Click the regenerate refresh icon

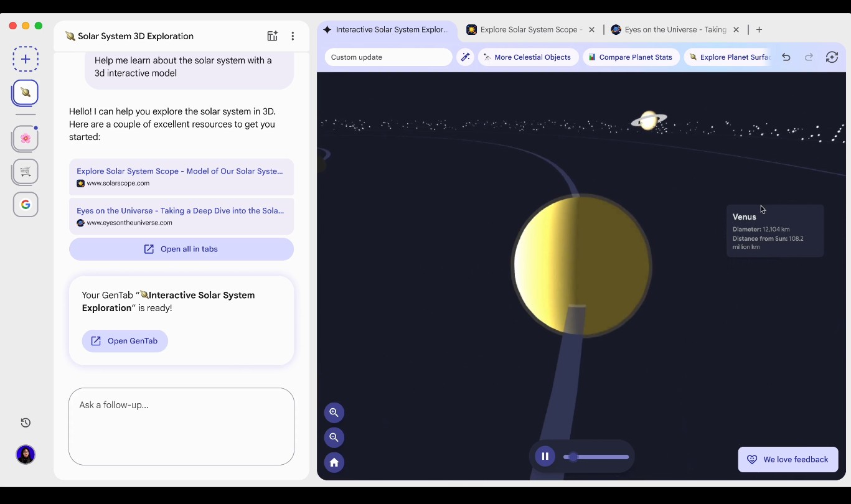(832, 57)
